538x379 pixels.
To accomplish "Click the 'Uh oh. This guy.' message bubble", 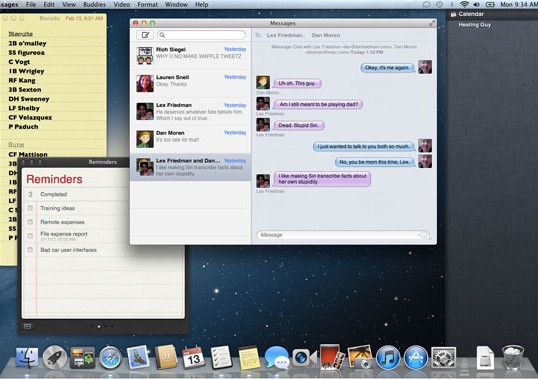I will pyautogui.click(x=297, y=83).
